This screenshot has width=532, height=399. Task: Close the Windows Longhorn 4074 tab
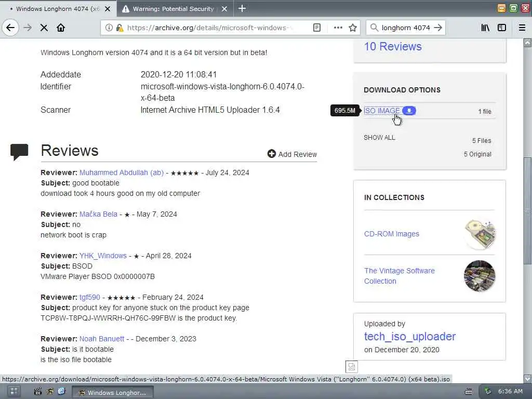[x=108, y=9]
